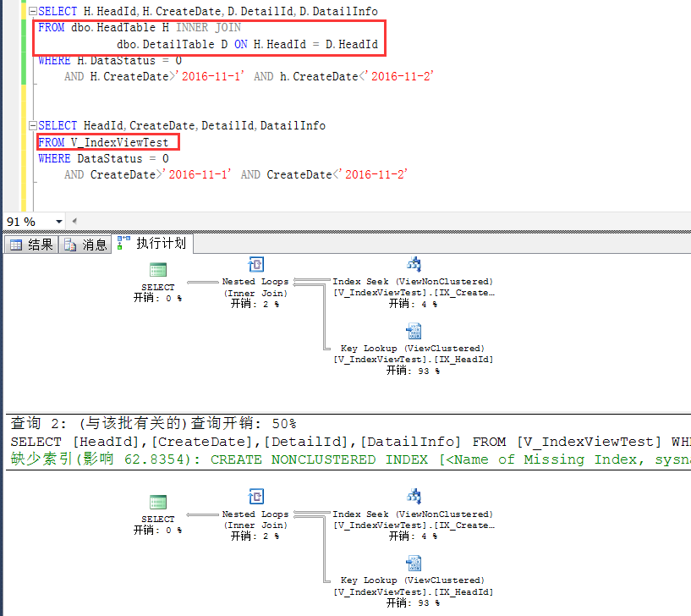Click 'Nested Loops' label in query 2 plan
This screenshot has width=691, height=616.
click(255, 514)
